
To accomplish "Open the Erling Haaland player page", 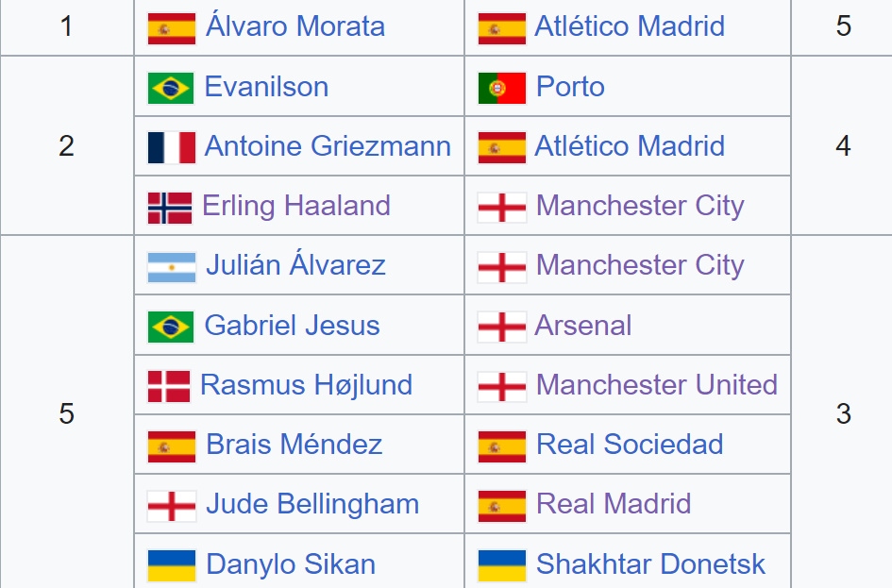I will pos(295,206).
